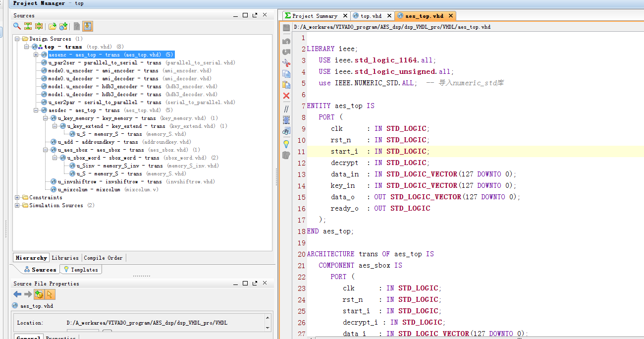Click the red X Delete icon

(286, 96)
